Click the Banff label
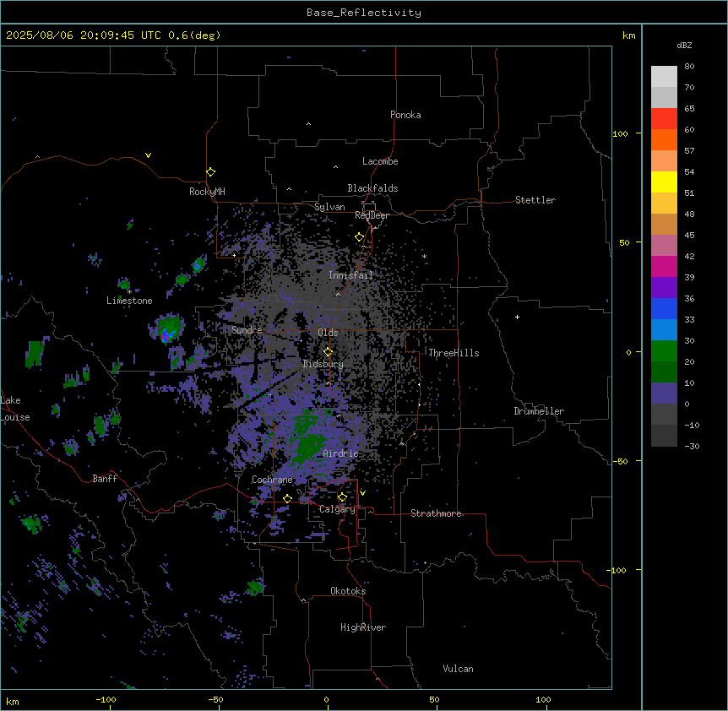The image size is (728, 711). point(105,479)
